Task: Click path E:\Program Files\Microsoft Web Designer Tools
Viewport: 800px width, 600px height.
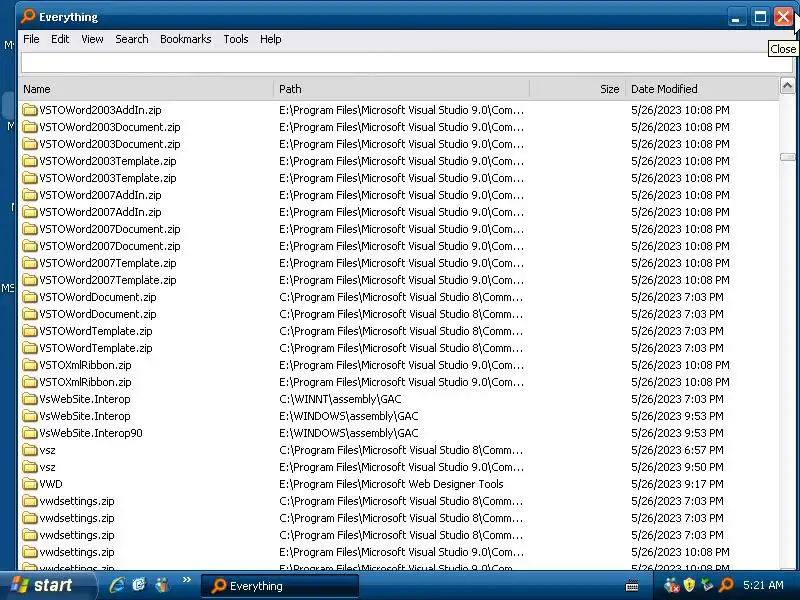Action: (391, 484)
